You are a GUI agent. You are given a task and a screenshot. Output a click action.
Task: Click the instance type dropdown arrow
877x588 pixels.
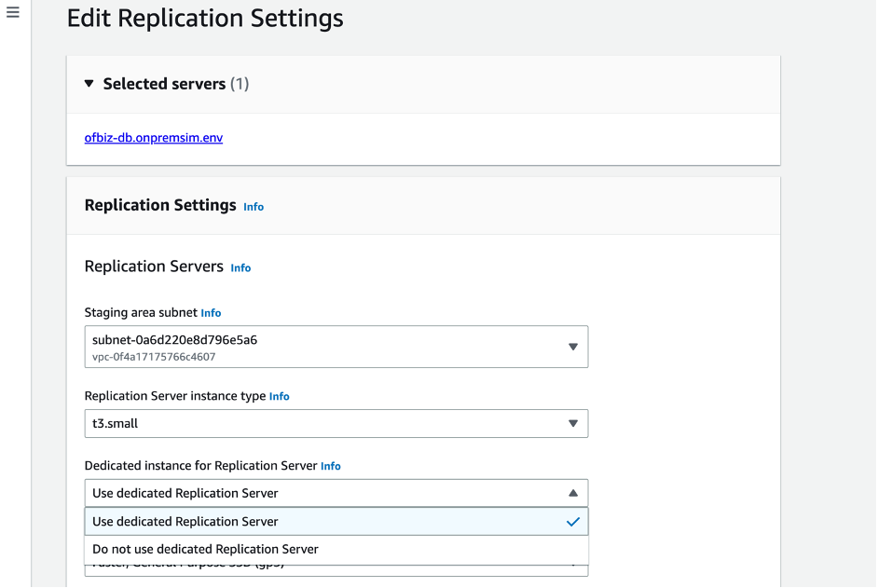(x=573, y=423)
